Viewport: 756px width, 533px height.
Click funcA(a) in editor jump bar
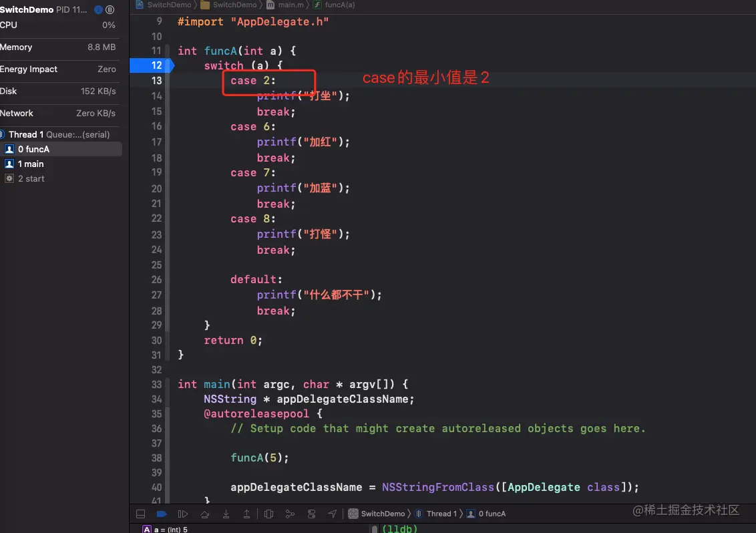334,5
